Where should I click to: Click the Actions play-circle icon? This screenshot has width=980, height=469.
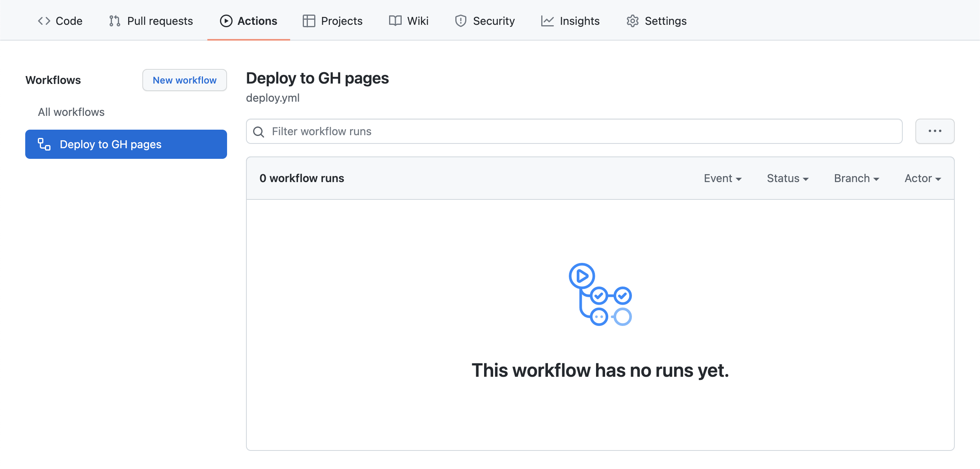[226, 21]
